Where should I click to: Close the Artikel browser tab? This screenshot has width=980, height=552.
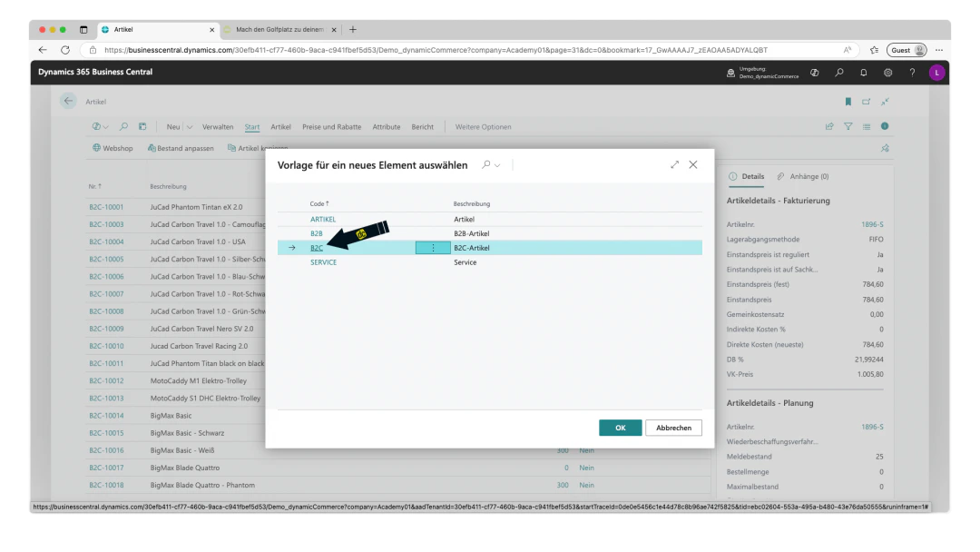pyautogui.click(x=211, y=29)
